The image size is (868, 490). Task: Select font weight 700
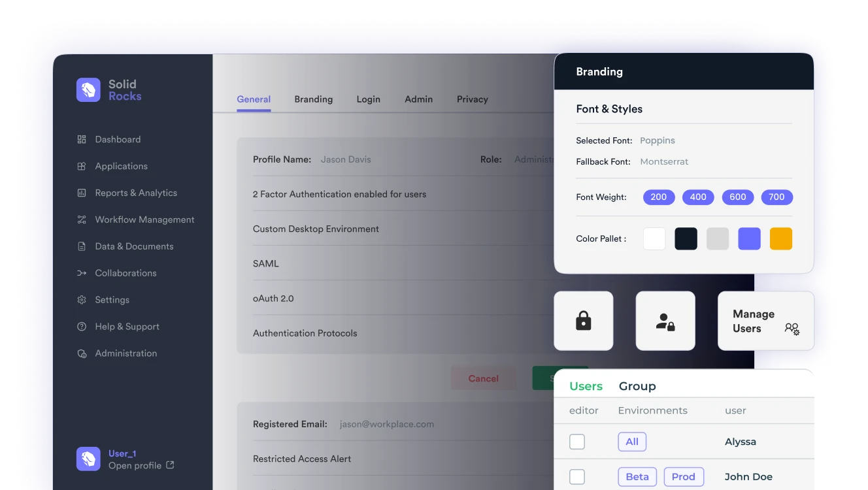(777, 197)
